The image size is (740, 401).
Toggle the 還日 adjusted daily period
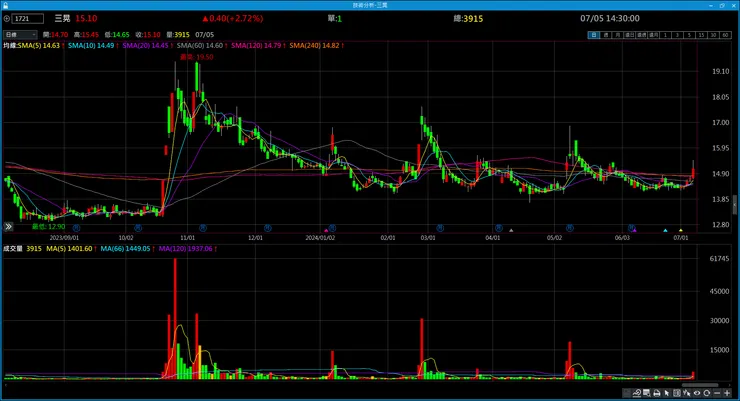tap(630, 34)
